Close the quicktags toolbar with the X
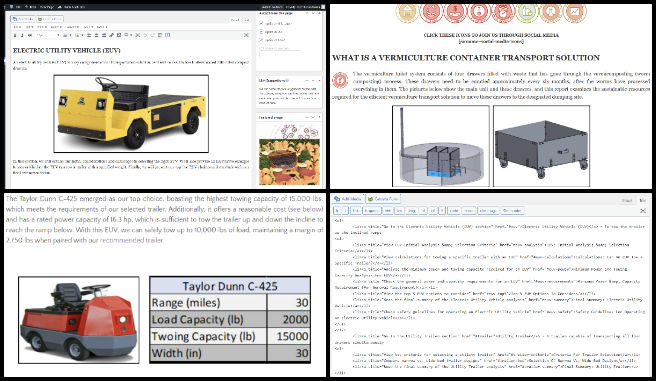Image resolution: width=656 pixels, height=381 pixels. [x=643, y=211]
